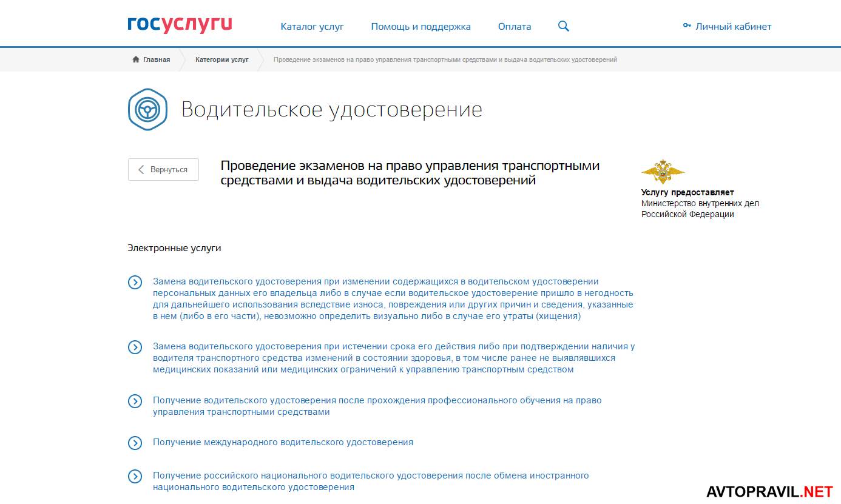The width and height of the screenshot is (841, 504).
Task: Open the Каталог услуг menu
Action: point(312,27)
